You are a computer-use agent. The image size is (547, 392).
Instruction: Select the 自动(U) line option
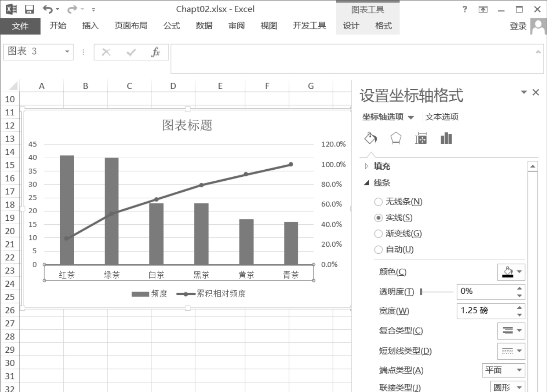378,250
